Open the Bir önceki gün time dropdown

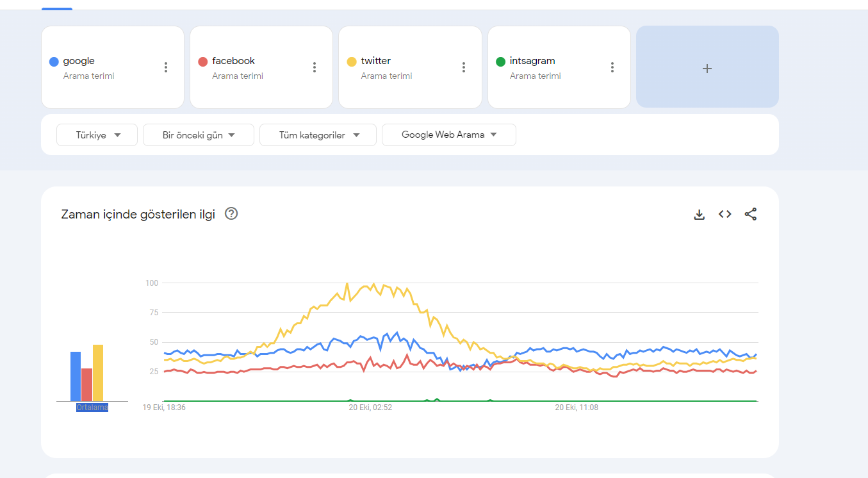click(199, 135)
